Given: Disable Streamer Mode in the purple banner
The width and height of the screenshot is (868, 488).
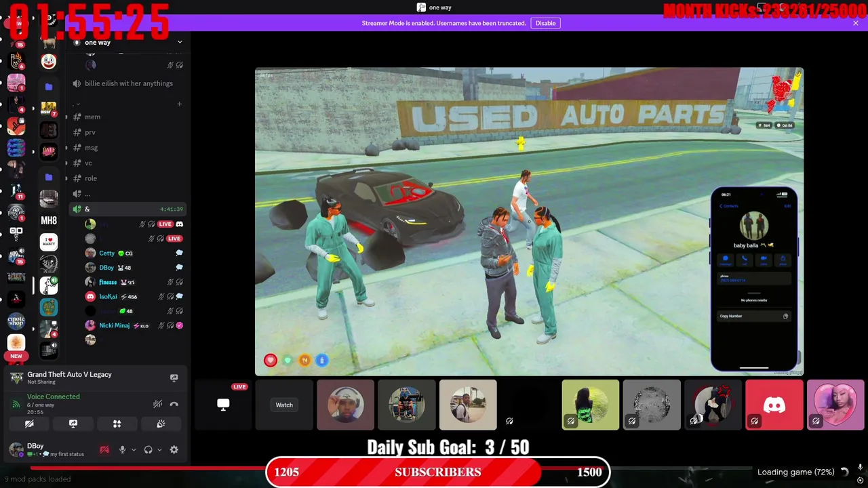Looking at the screenshot, I should pos(545,23).
